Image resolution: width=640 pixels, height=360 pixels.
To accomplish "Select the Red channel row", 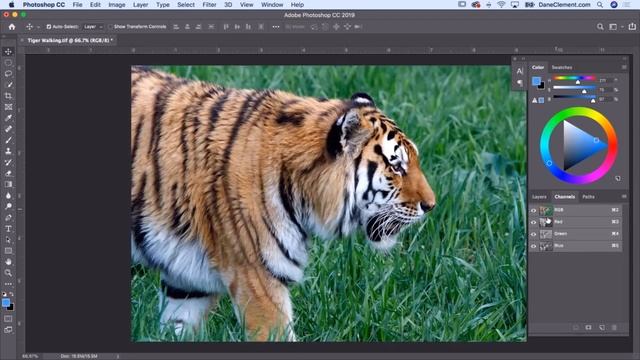I will pyautogui.click(x=576, y=222).
